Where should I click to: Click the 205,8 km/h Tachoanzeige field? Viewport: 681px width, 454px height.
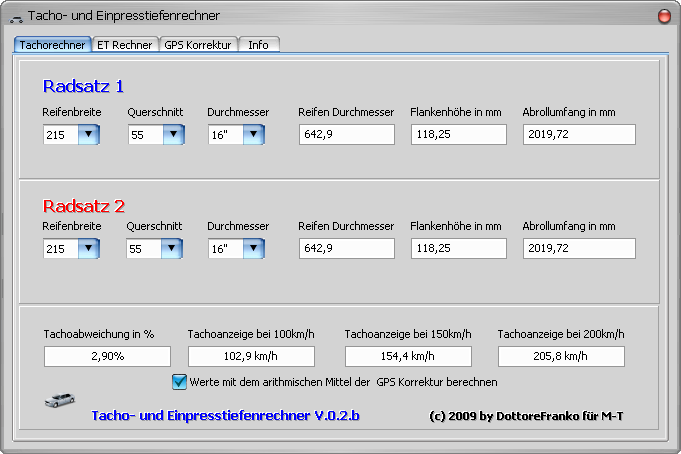click(561, 356)
